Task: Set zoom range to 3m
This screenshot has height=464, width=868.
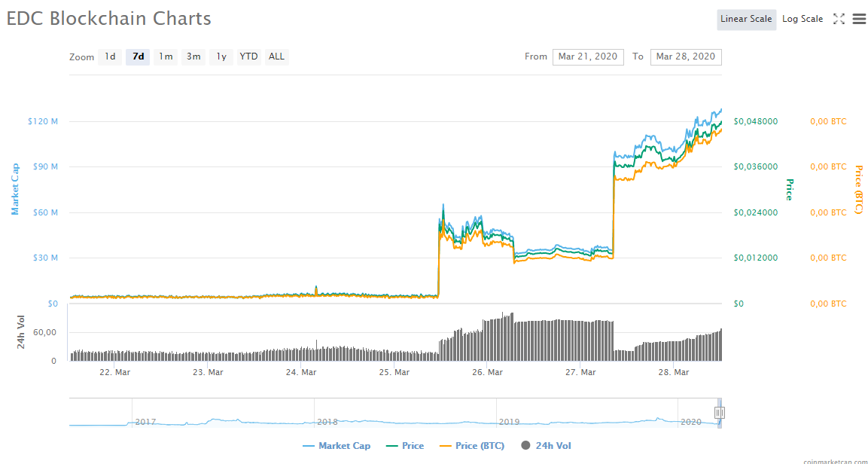Action: (x=193, y=56)
